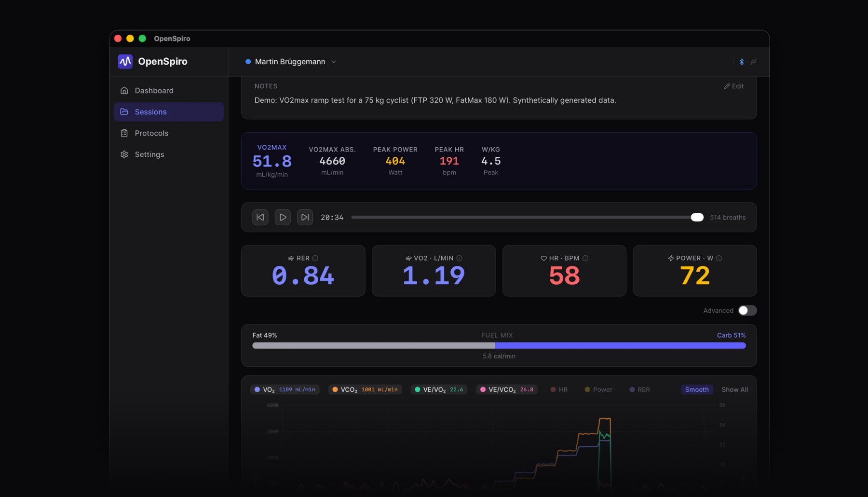Open Settings from the sidebar

pyautogui.click(x=168, y=154)
